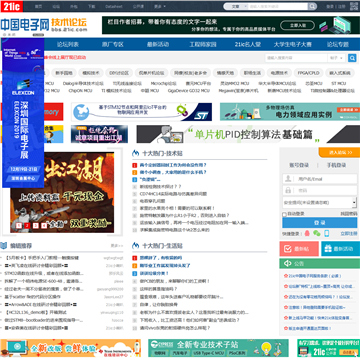Viewport: 360px width, 360px height.
Task: Open the ChipON MCU forum link
Action: (x=80, y=91)
